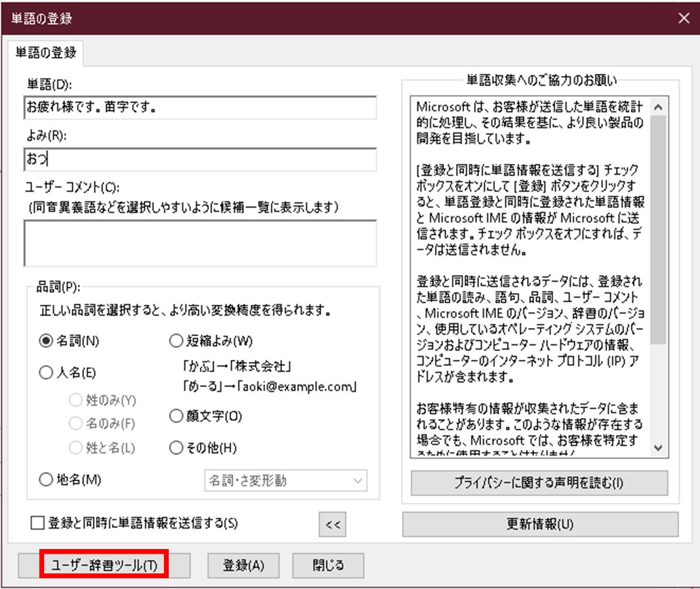Enable 登録と同時に単語情報を送信する checkbox
Screen dimensions: 700x589
(37, 523)
